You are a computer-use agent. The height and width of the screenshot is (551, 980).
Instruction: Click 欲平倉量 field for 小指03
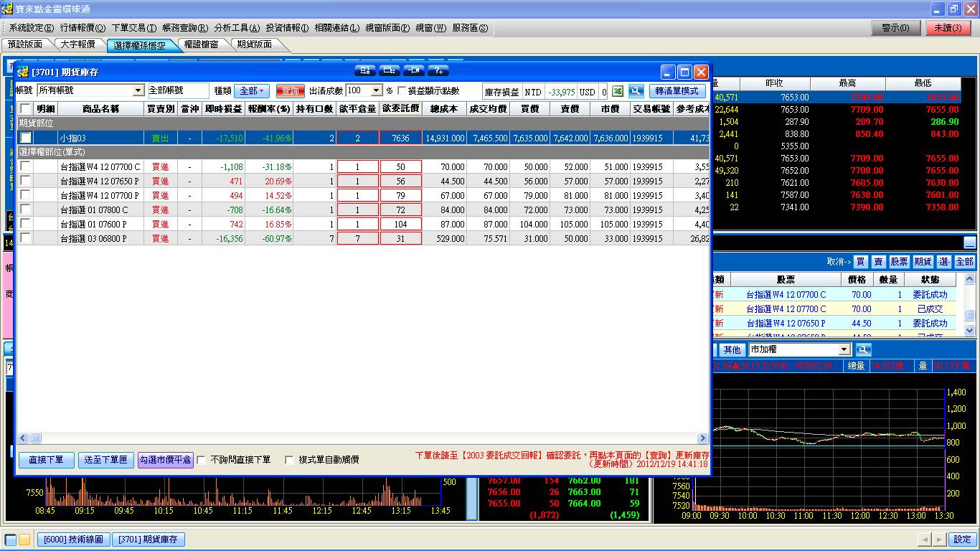[357, 138]
